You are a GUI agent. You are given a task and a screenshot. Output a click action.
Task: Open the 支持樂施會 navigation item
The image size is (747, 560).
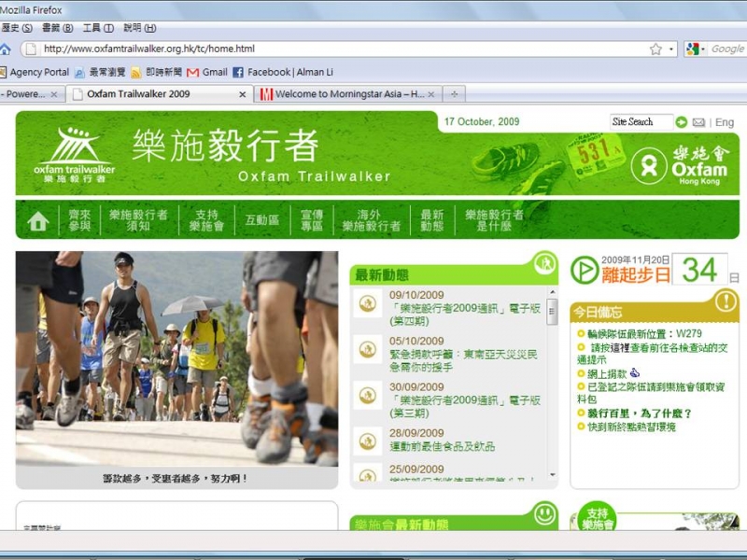206,220
